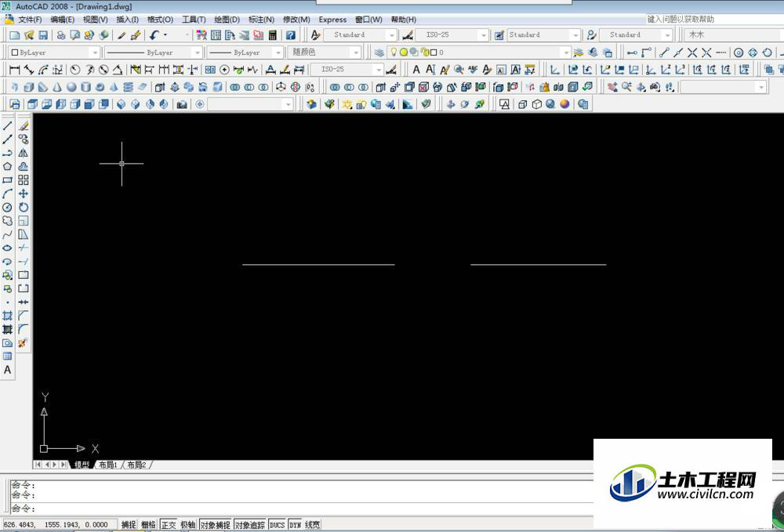Open the 视图(V) menu
This screenshot has height=532, width=784.
pyautogui.click(x=95, y=20)
